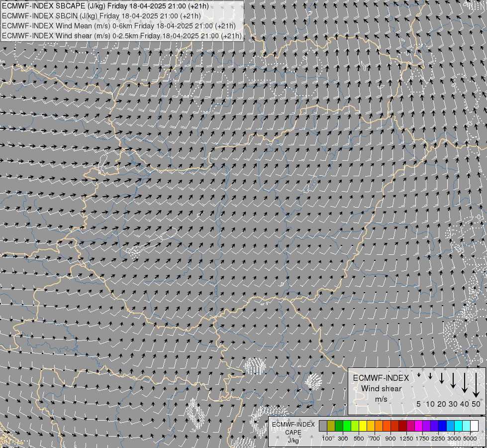Pick the dark red swatch before 1250
The image size is (487, 448).
click(403, 426)
